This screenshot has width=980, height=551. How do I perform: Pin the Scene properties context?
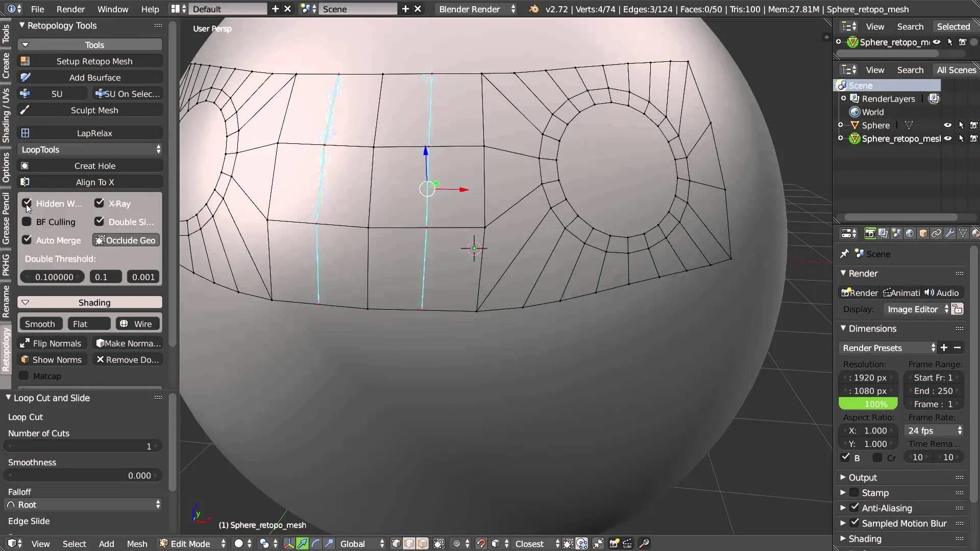point(845,254)
